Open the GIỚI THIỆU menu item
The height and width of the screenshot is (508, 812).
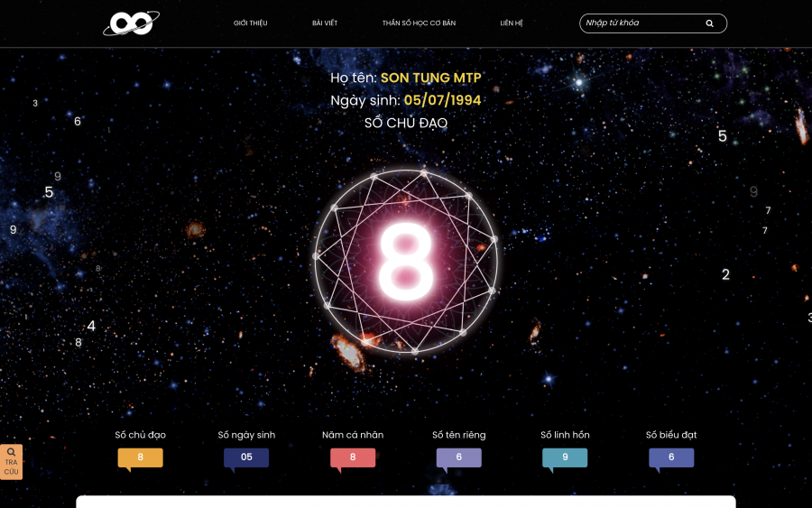(x=250, y=23)
